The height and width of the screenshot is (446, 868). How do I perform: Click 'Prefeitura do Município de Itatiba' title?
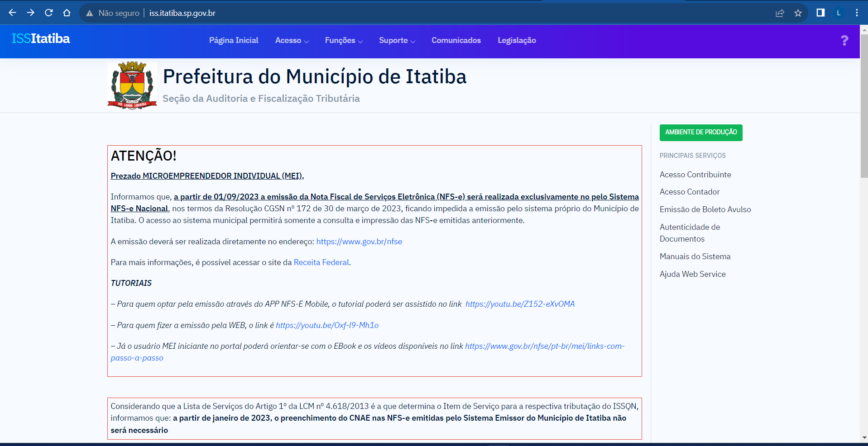[315, 77]
